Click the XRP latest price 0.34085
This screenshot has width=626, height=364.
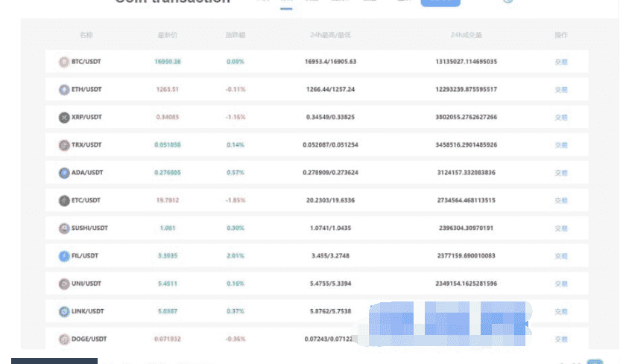pyautogui.click(x=168, y=117)
